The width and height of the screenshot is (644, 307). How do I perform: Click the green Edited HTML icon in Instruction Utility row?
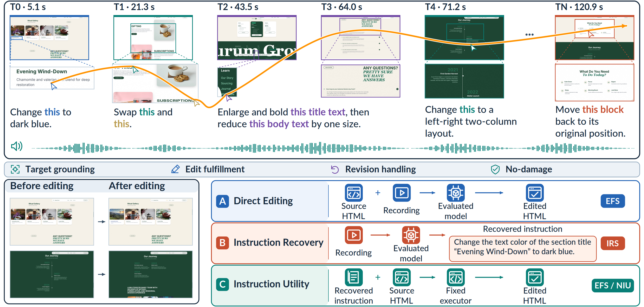pos(535,278)
